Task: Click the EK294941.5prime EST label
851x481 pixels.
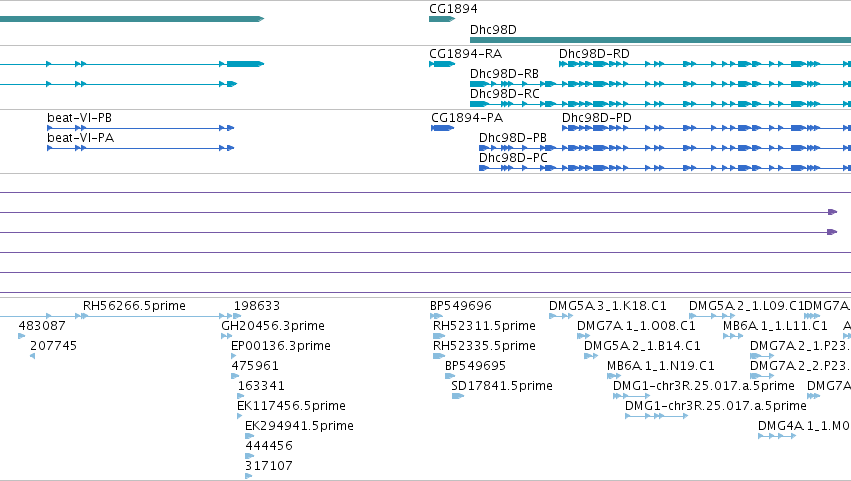Action: pyautogui.click(x=299, y=426)
